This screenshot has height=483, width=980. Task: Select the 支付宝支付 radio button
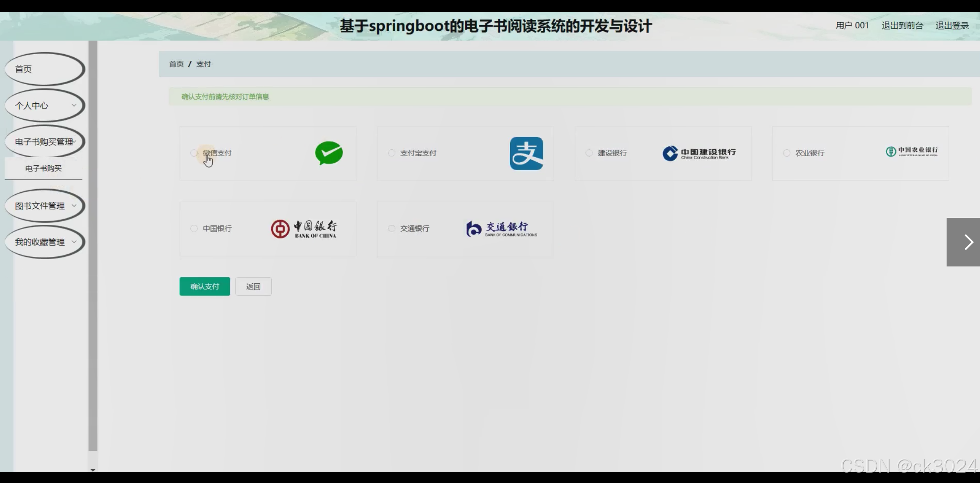[x=391, y=153]
